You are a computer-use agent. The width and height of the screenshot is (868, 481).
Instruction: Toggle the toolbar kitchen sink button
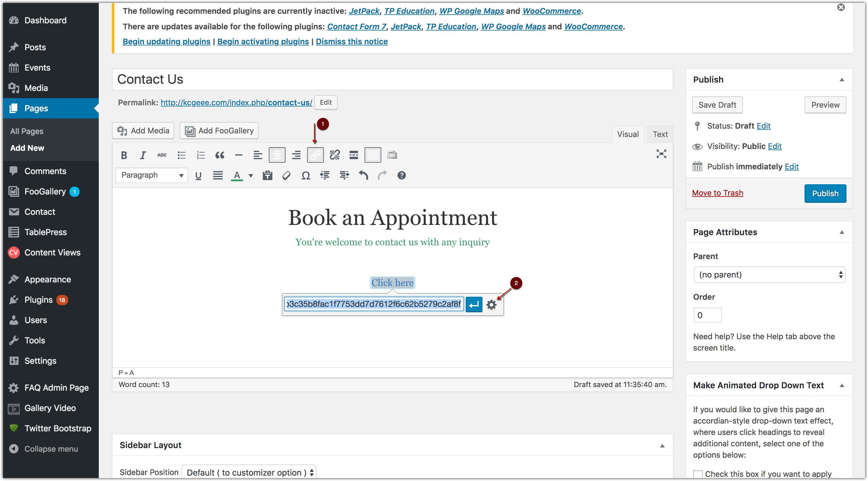coord(372,155)
